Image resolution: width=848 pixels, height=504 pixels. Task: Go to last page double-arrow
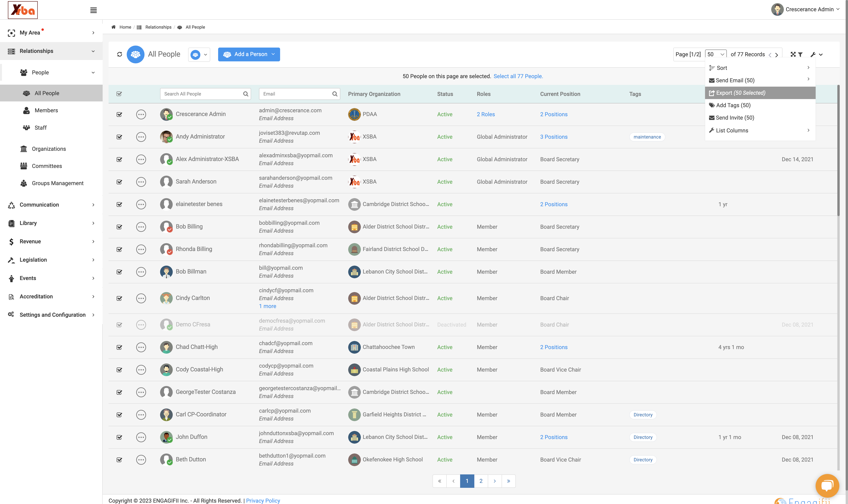(x=508, y=481)
